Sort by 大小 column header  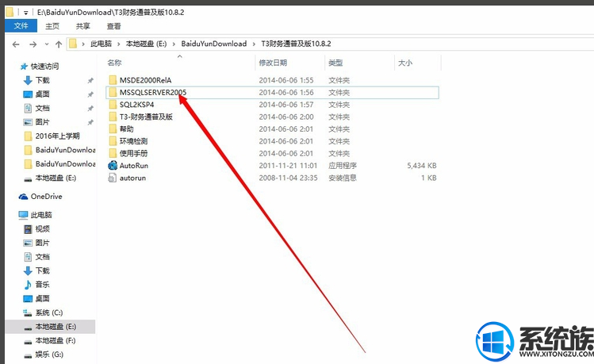point(405,63)
